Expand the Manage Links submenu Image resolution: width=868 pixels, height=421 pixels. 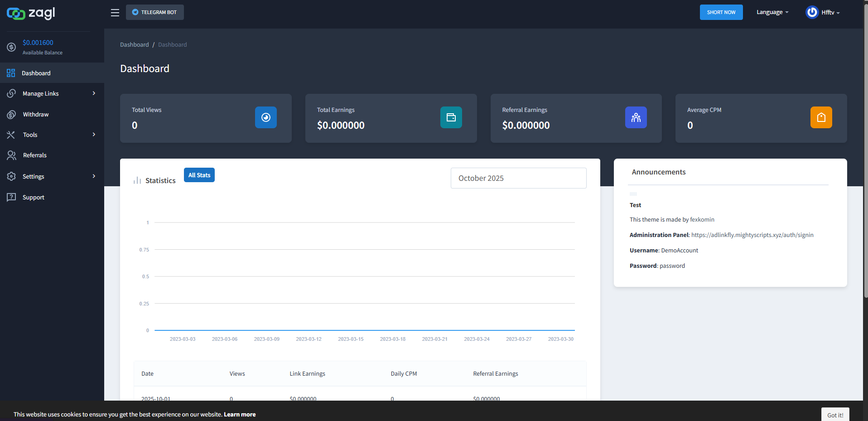click(52, 93)
